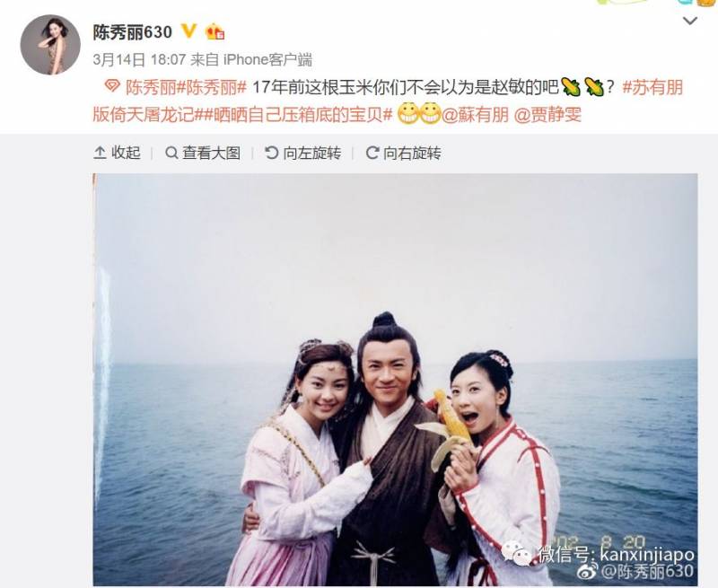Click the magnifier icon beside 查看大图
This screenshot has width=718, height=588.
tap(171, 153)
